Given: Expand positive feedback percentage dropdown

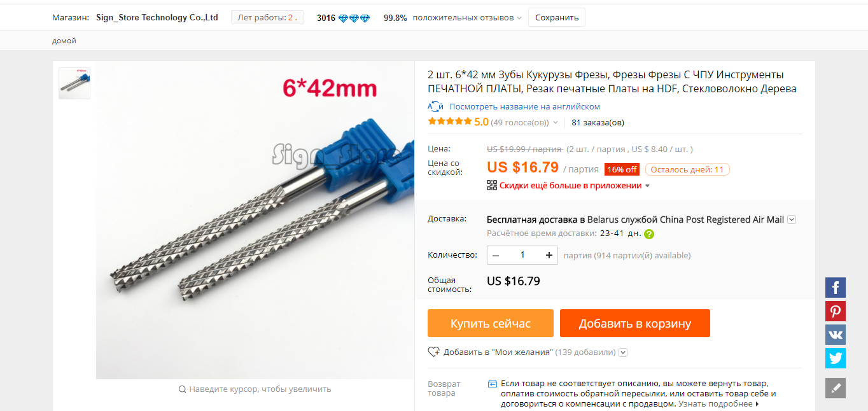Looking at the screenshot, I should (x=519, y=18).
